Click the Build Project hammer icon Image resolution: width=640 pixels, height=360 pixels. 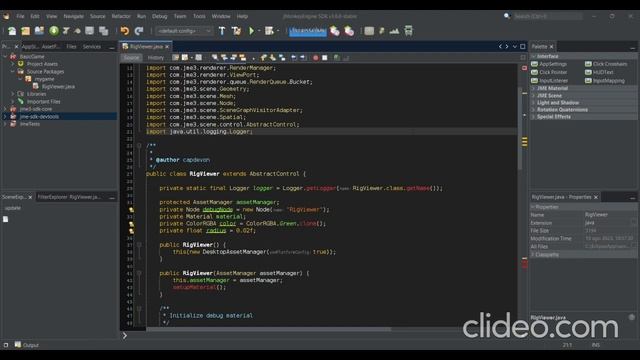tap(222, 31)
